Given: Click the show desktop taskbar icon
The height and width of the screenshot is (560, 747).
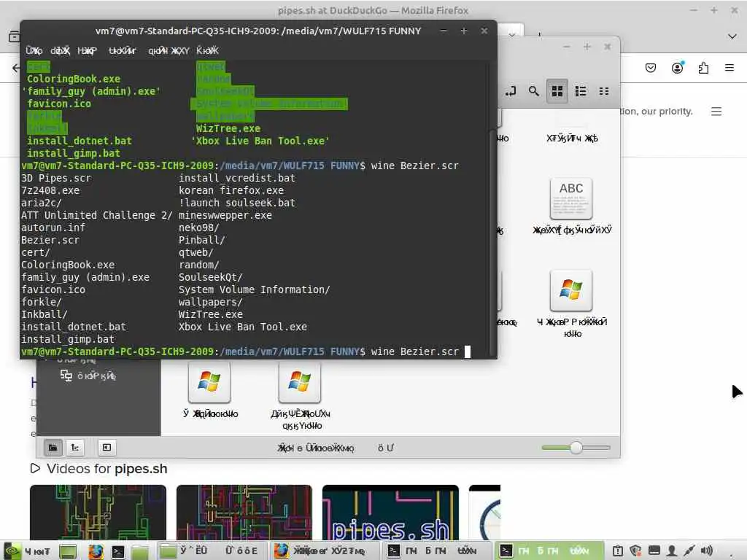Looking at the screenshot, I should (68, 551).
